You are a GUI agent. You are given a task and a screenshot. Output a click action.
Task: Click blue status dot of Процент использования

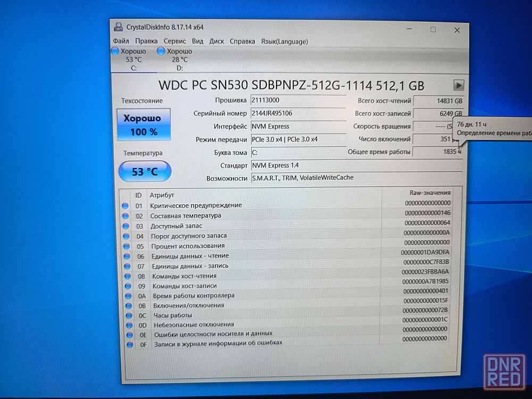click(126, 246)
